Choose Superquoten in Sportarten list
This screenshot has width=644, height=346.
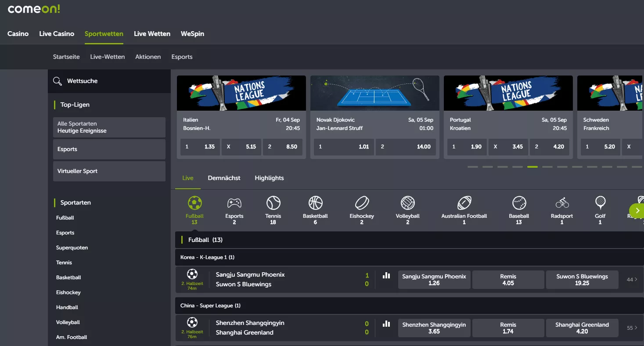click(72, 248)
